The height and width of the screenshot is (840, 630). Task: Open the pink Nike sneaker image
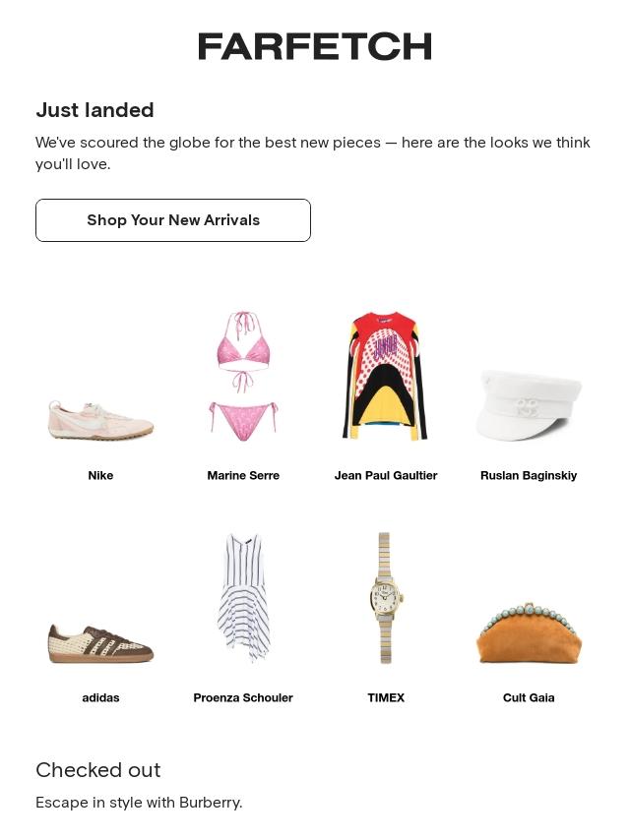pyautogui.click(x=100, y=419)
